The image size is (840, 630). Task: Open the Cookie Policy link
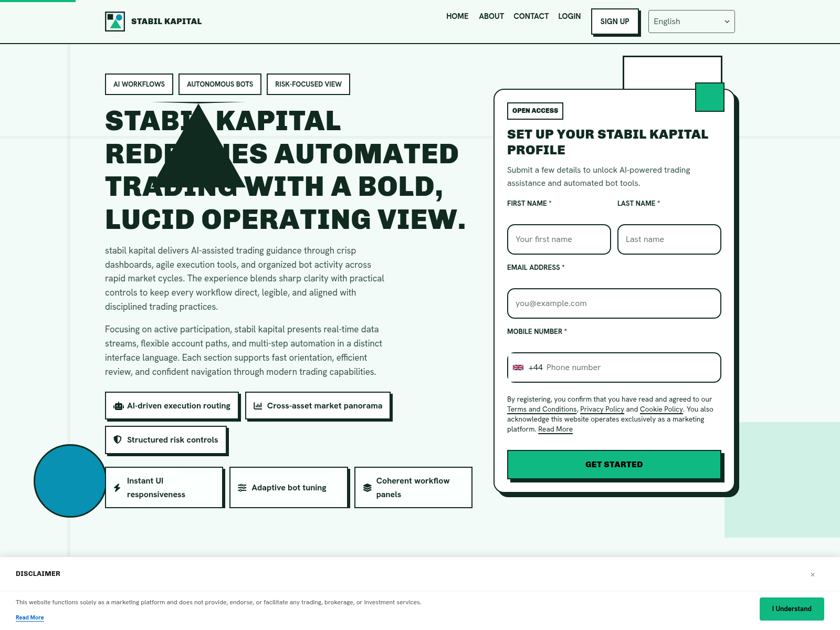click(661, 409)
